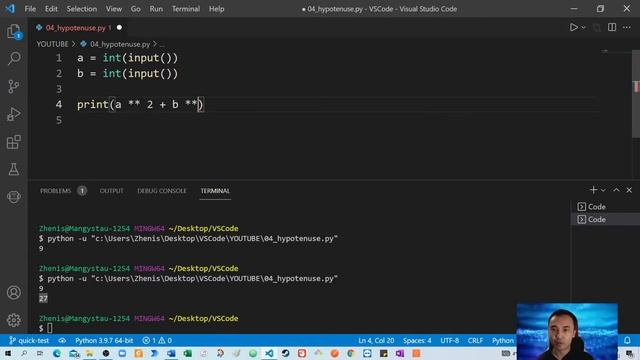Open the Go menu

pyautogui.click(x=136, y=9)
